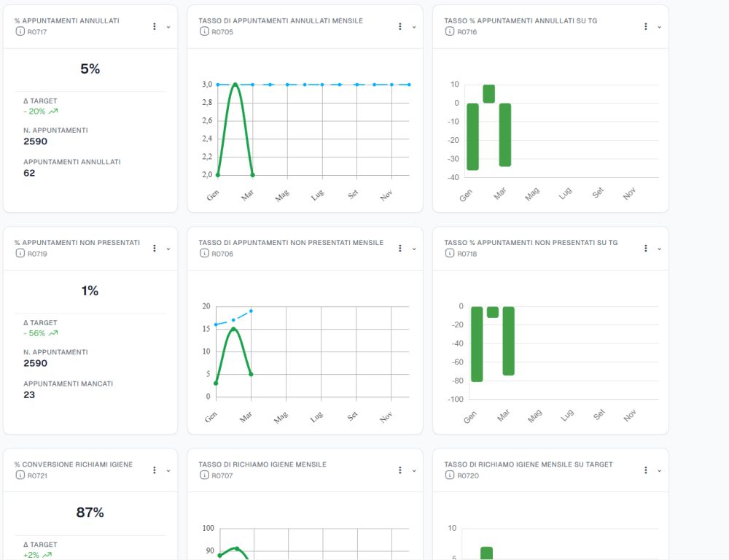Viewport: 729px width, 560px height.
Task: Click the trend arrow beside -56% target
Action: pos(53,333)
